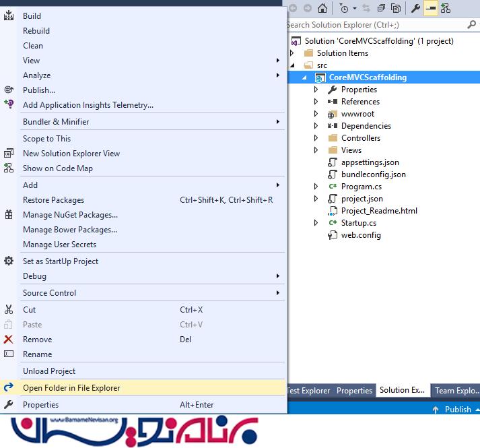The width and height of the screenshot is (480, 448).
Task: Choose Manage NuGet Packages from the menu
Action: 70,215
